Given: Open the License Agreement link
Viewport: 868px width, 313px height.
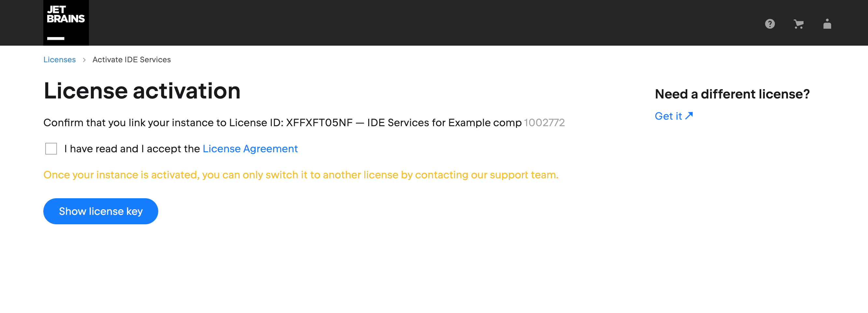Looking at the screenshot, I should point(250,148).
